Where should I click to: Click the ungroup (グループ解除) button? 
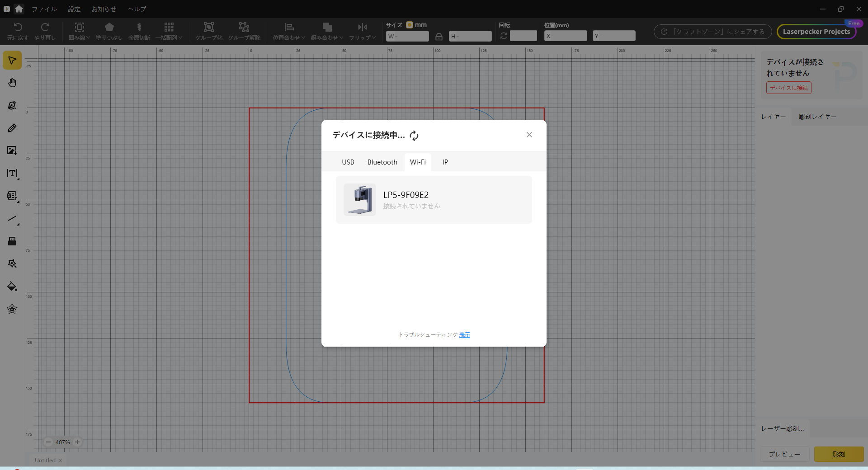click(x=244, y=31)
